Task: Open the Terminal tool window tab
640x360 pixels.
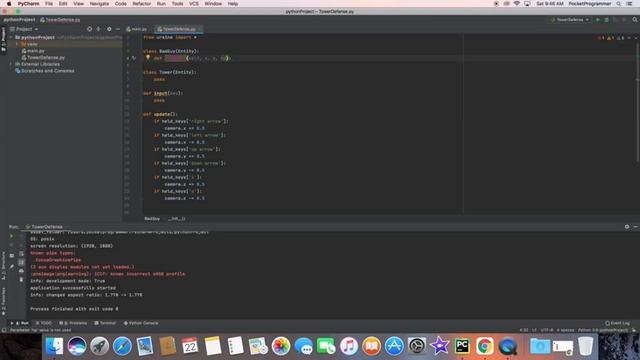Action: coord(105,323)
